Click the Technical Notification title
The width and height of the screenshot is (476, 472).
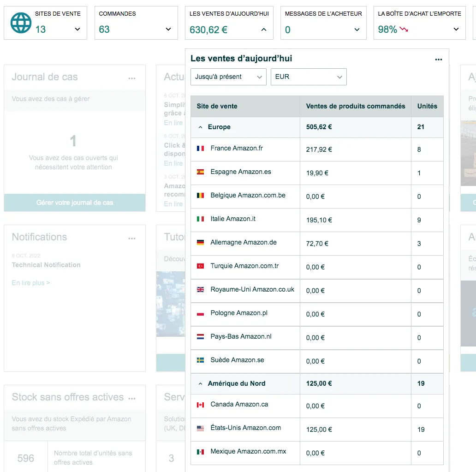[x=46, y=265]
